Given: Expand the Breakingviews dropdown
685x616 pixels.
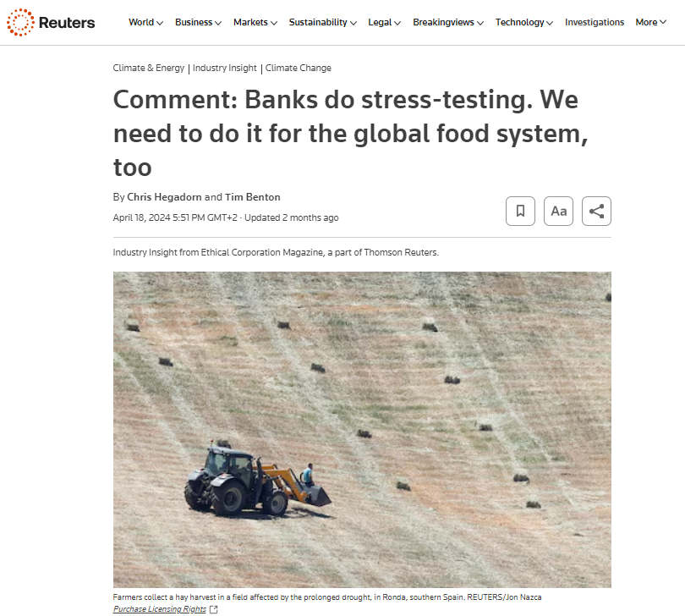Looking at the screenshot, I should click(448, 22).
